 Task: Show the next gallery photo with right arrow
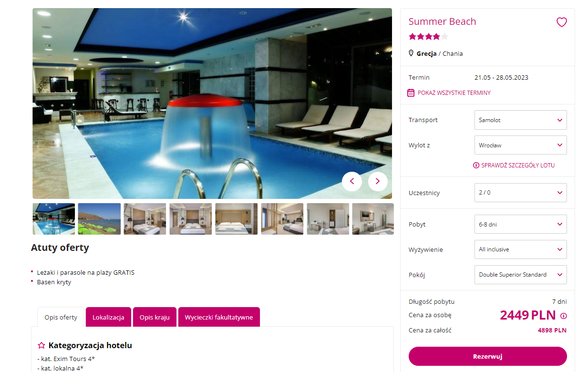tap(378, 181)
